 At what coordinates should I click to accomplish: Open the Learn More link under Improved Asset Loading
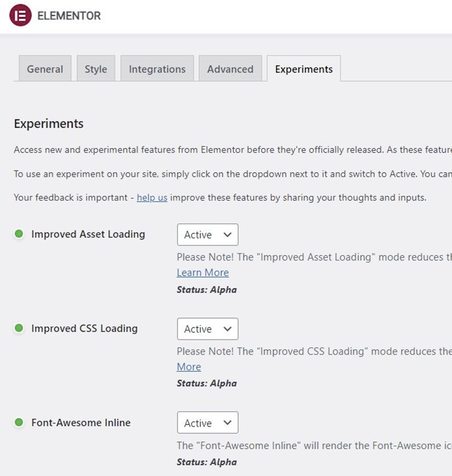[x=202, y=273]
